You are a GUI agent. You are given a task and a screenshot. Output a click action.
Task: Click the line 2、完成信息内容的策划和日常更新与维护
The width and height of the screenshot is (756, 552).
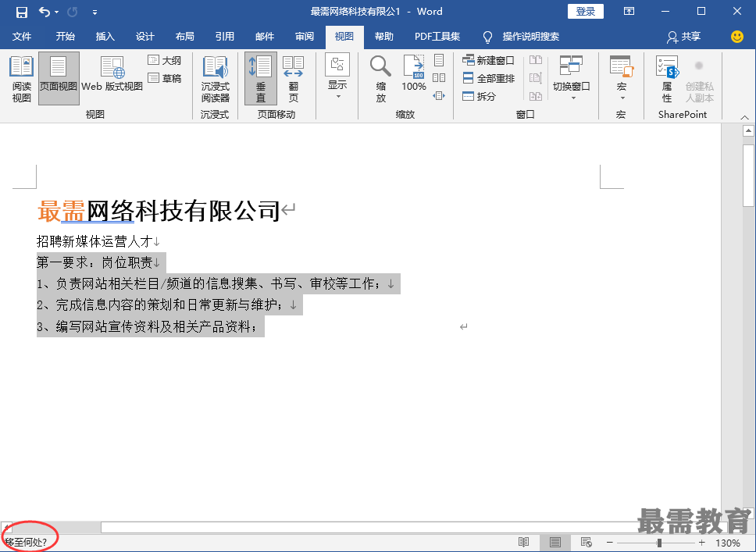point(159,304)
